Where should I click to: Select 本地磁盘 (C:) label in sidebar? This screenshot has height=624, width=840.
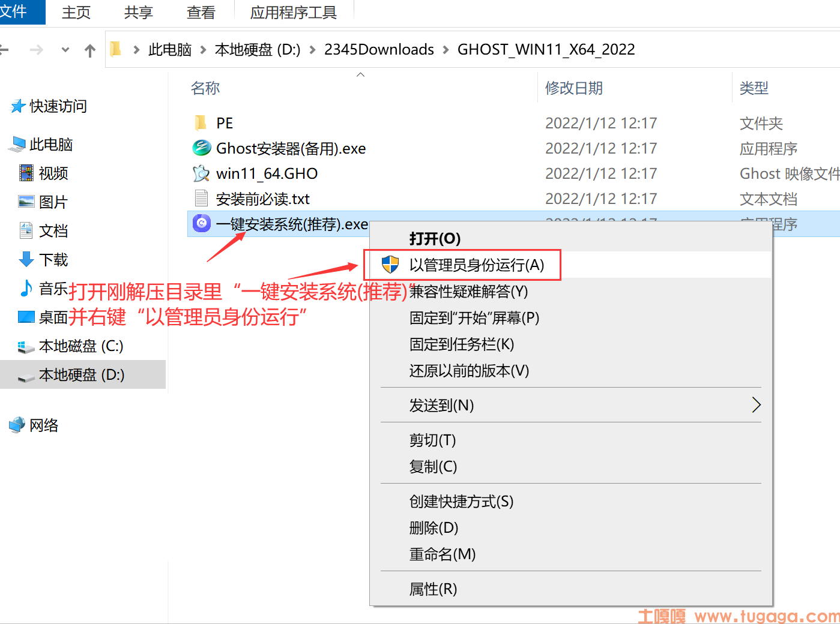click(81, 346)
